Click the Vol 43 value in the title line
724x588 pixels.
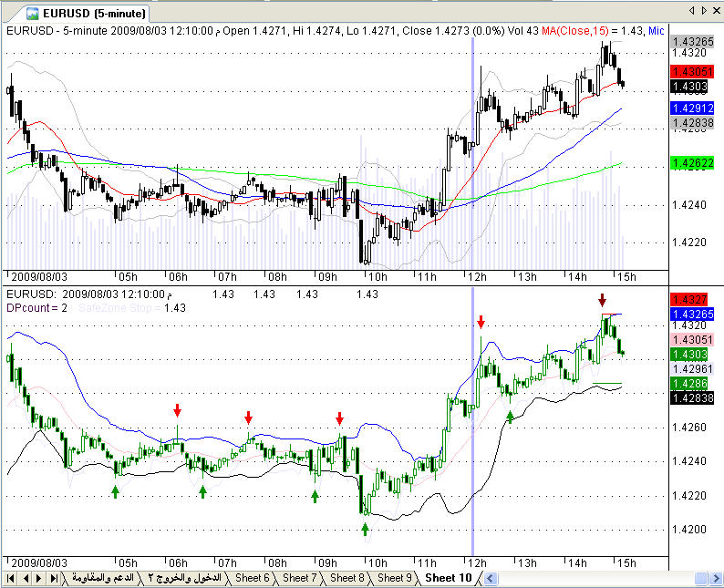click(522, 31)
